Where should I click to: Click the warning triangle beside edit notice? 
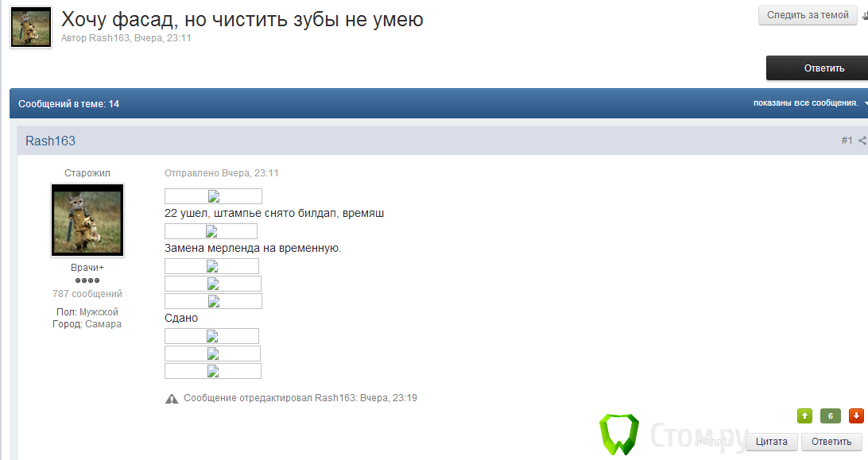coord(172,398)
